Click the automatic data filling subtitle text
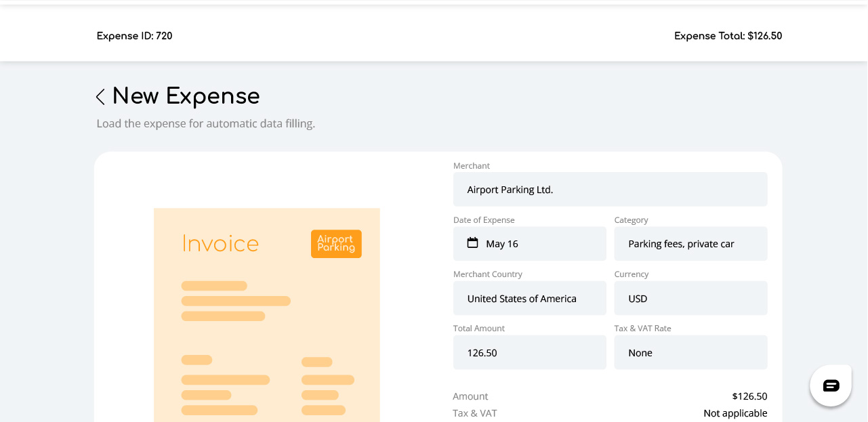 206,123
